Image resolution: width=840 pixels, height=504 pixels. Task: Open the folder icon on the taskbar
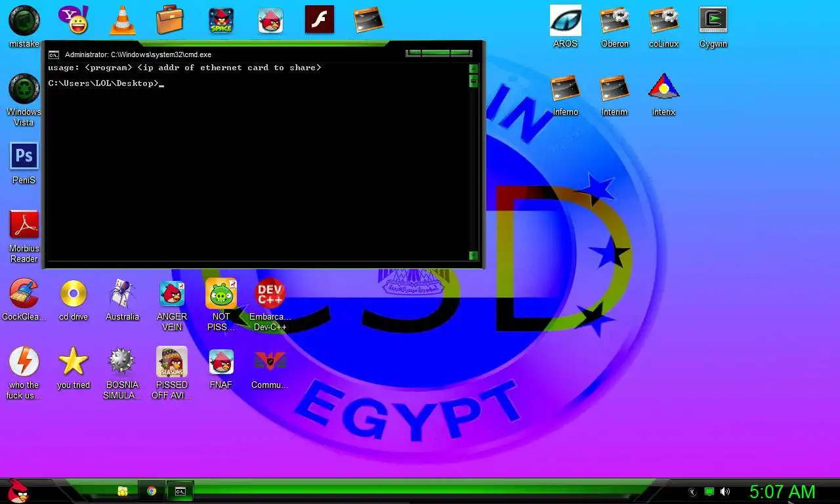[122, 491]
